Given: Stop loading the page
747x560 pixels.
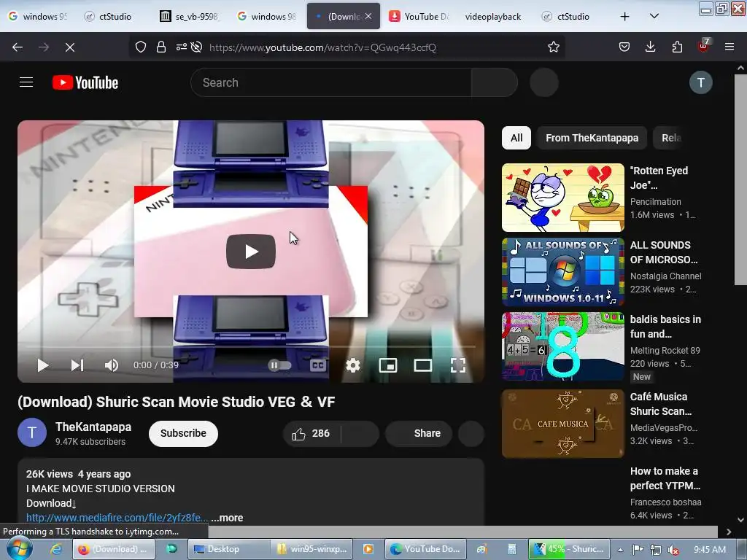Looking at the screenshot, I should (x=69, y=47).
